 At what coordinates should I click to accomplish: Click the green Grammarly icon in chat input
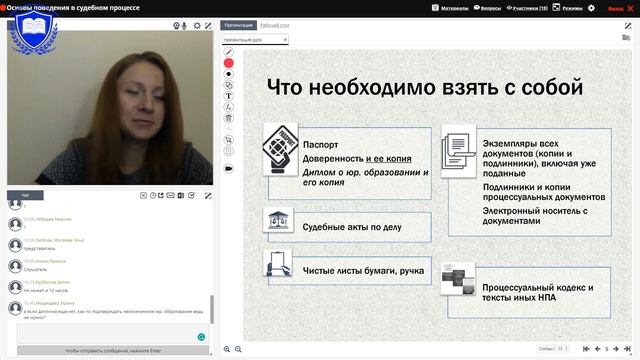tap(201, 337)
